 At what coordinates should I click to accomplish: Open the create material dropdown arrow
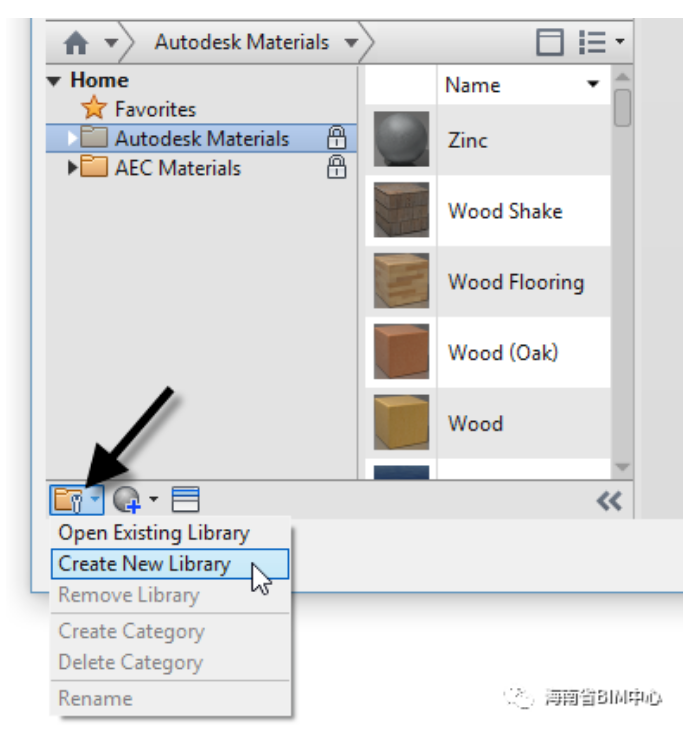click(x=153, y=499)
